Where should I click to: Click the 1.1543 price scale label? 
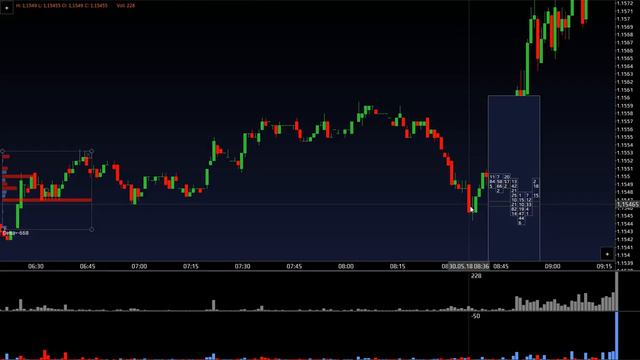[625, 231]
